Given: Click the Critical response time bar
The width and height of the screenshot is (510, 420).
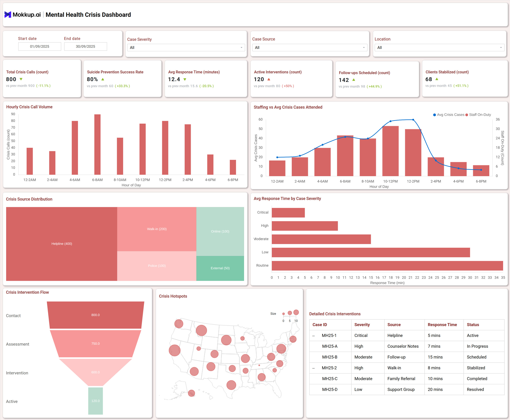Looking at the screenshot, I should [288, 213].
